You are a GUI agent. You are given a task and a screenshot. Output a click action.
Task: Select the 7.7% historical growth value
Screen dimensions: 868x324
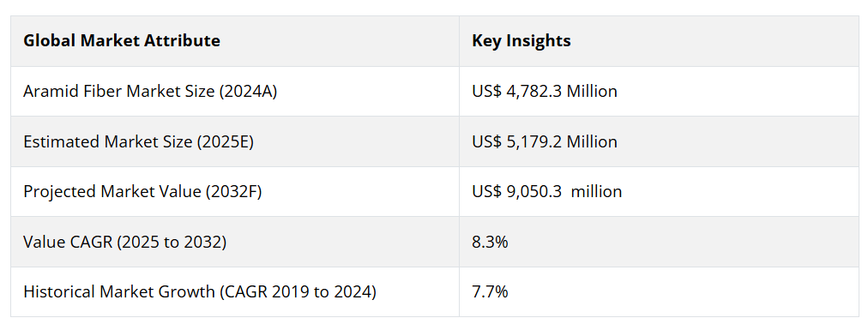(x=490, y=291)
